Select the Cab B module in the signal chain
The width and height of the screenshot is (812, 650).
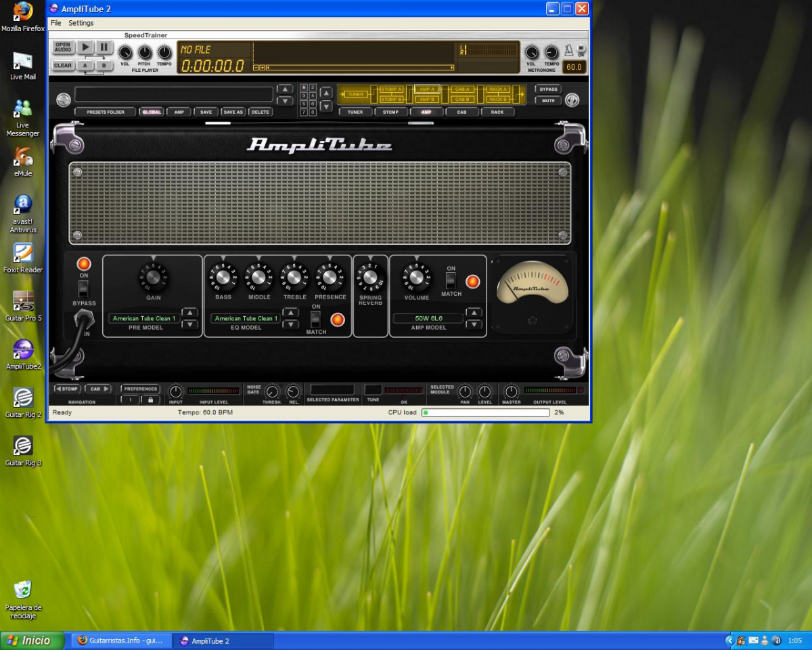click(461, 99)
